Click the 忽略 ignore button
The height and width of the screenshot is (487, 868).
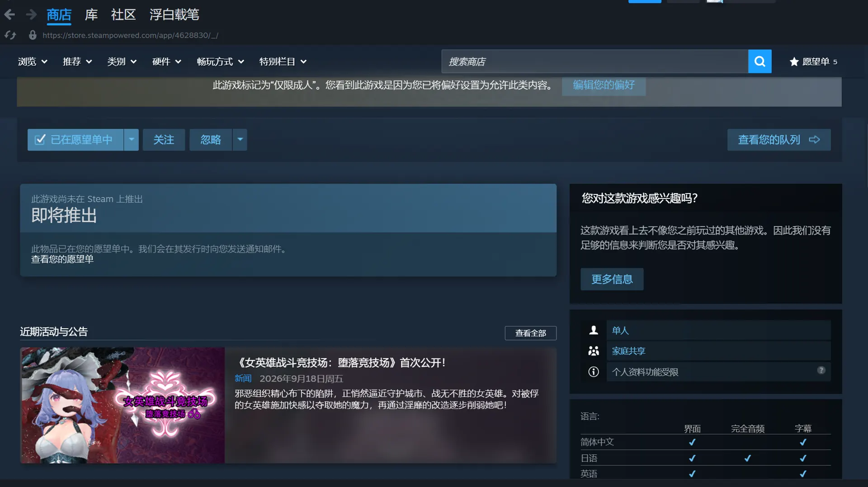[211, 140]
